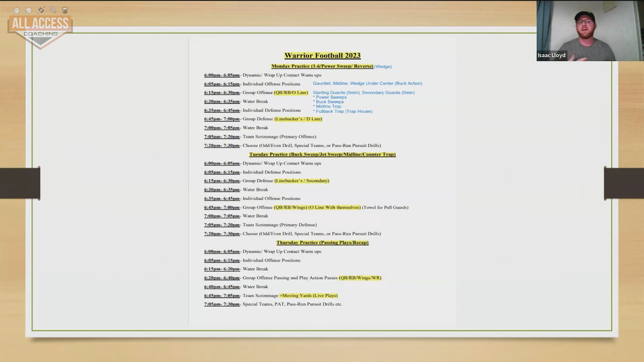The image size is (644, 362).
Task: Click the Isaac Lloyd name label
Action: (x=551, y=55)
